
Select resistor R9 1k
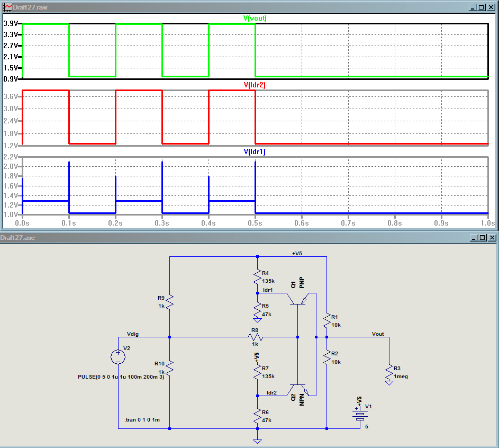(x=170, y=302)
